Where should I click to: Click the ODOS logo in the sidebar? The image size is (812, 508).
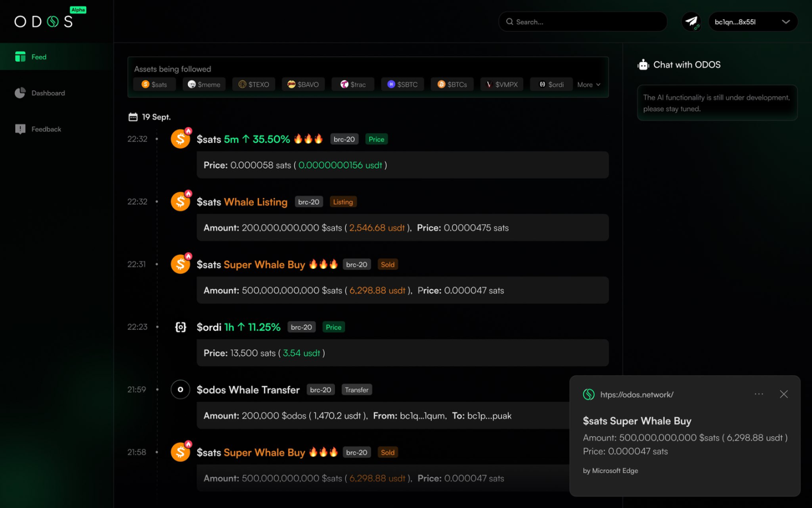[44, 21]
